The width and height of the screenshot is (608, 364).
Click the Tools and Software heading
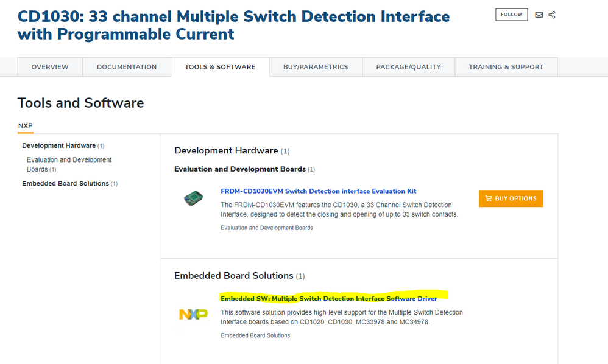click(x=80, y=103)
